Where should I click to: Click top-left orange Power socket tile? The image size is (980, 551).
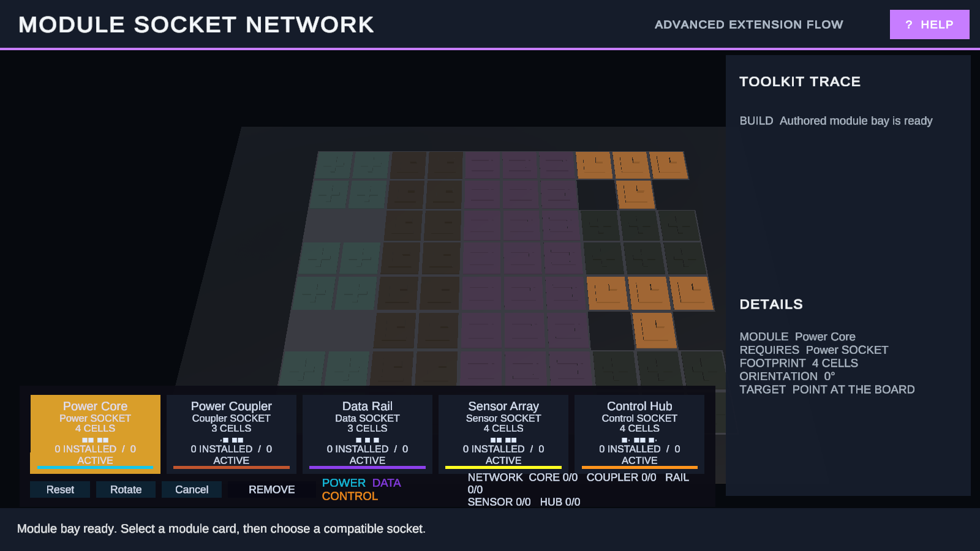coord(594,165)
